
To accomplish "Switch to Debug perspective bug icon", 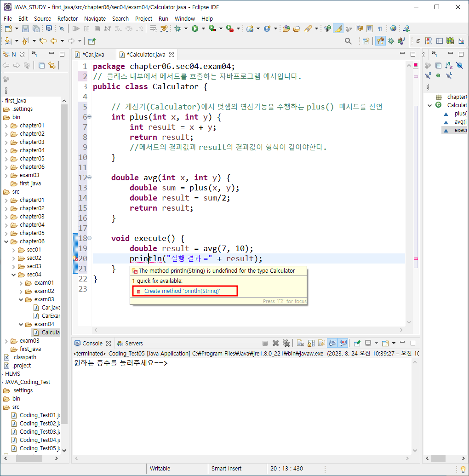I will point(391,41).
